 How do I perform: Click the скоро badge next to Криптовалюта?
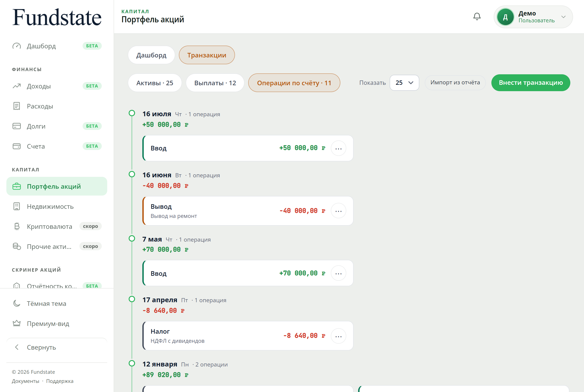tap(90, 226)
